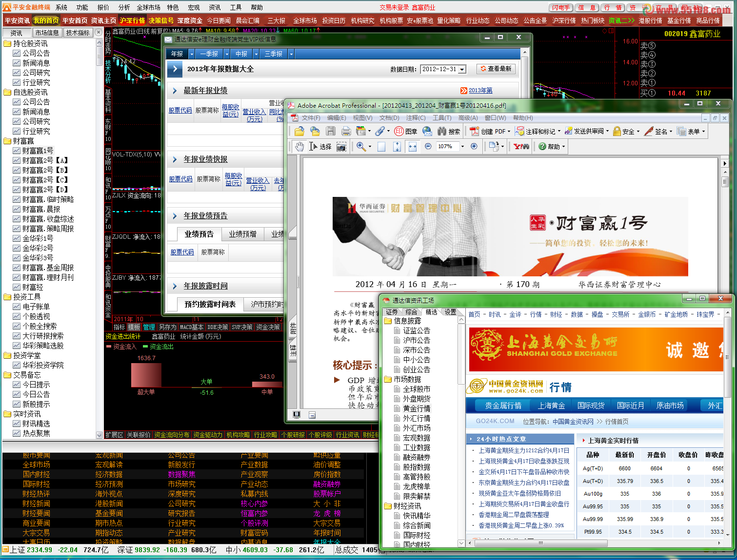Open the 创建 PDF dropdown

pyautogui.click(x=490, y=131)
